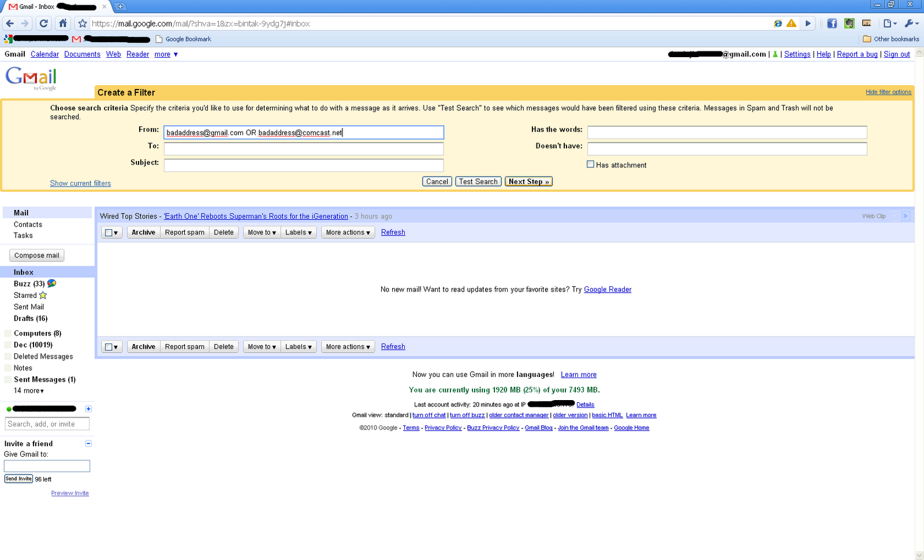The image size is (924, 560).
Task: Reload the page with the refresh icon
Action: 44,24
